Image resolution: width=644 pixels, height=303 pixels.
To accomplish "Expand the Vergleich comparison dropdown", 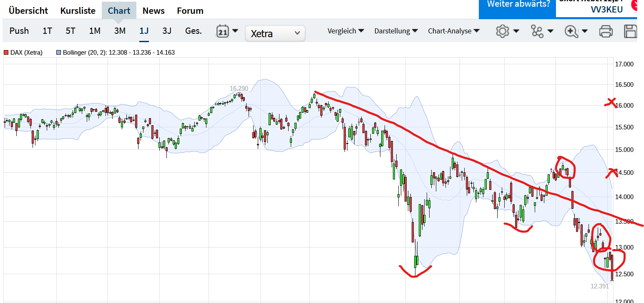I will (345, 31).
